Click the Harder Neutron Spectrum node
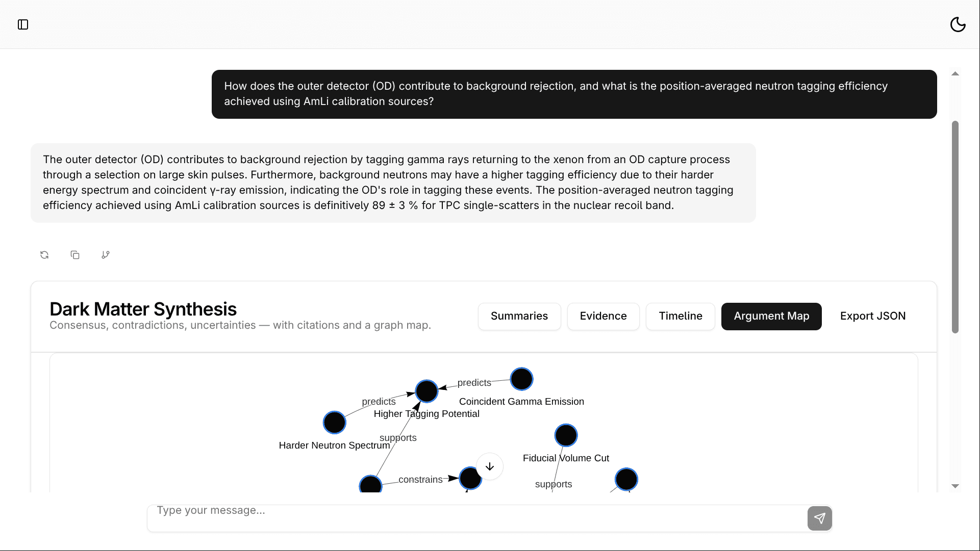The width and height of the screenshot is (980, 551). [x=335, y=423]
